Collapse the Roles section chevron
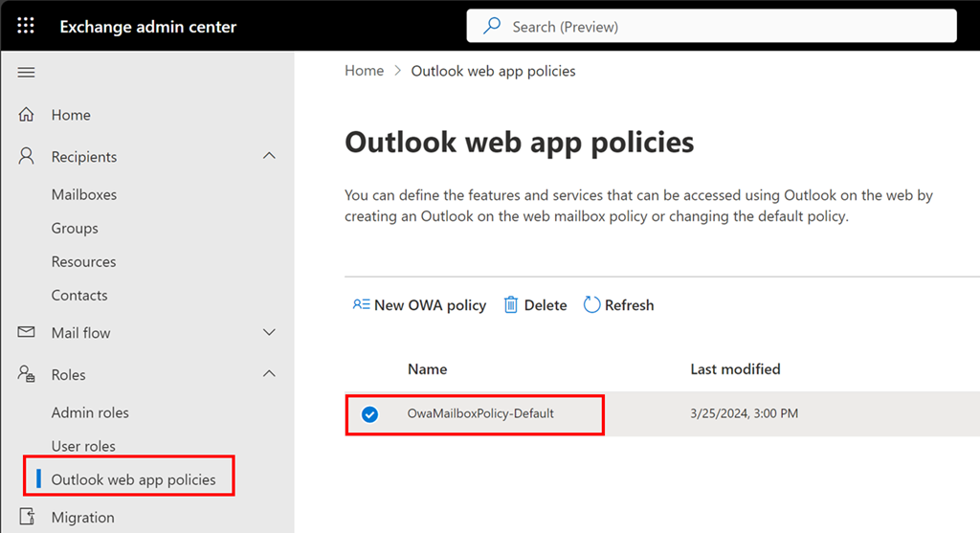This screenshot has height=533, width=980. pos(269,374)
